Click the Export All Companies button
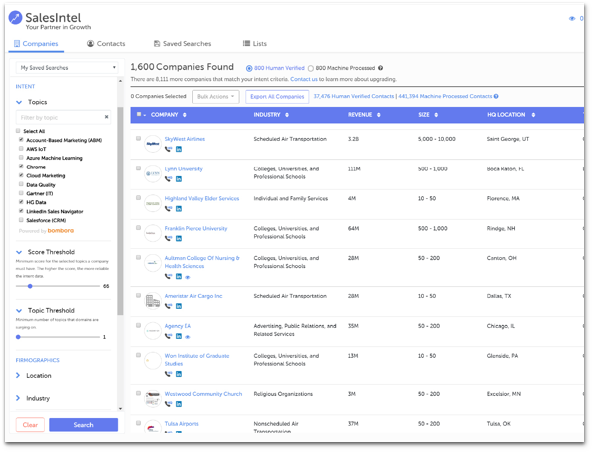This screenshot has width=593, height=453. pyautogui.click(x=277, y=97)
